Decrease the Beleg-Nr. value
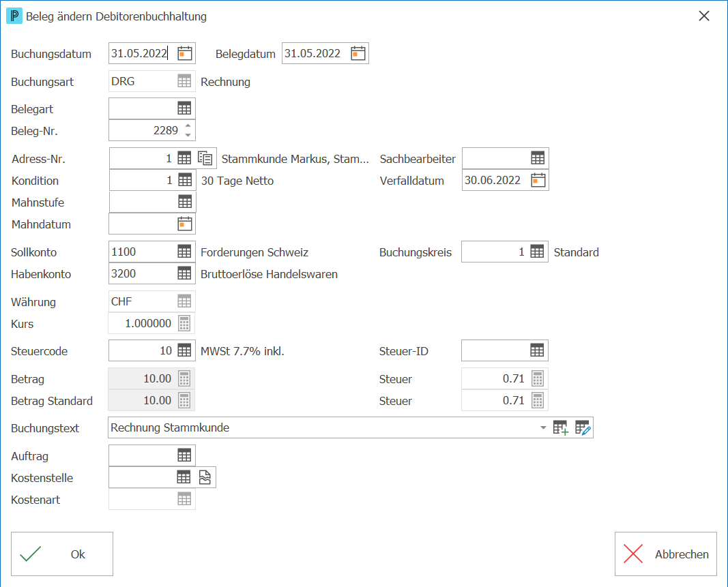728x587 pixels. point(188,135)
